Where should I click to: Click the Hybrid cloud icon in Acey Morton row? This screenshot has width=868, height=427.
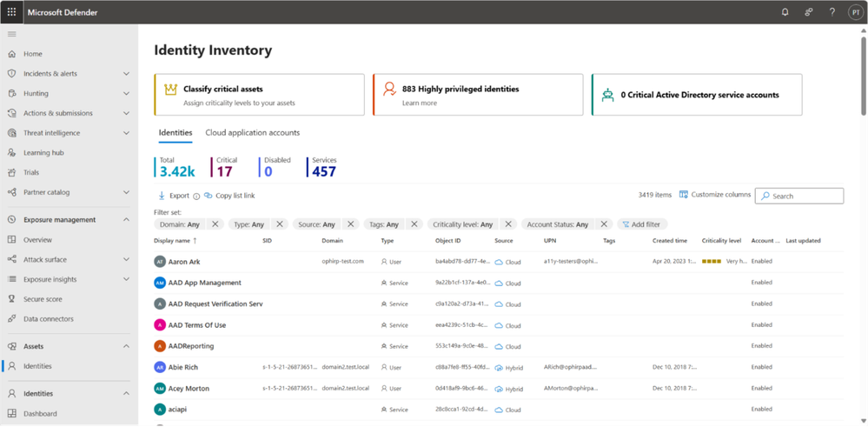point(498,389)
